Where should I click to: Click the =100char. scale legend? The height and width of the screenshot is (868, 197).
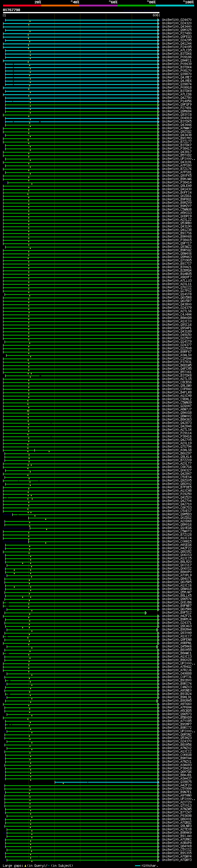[x=146, y=865]
